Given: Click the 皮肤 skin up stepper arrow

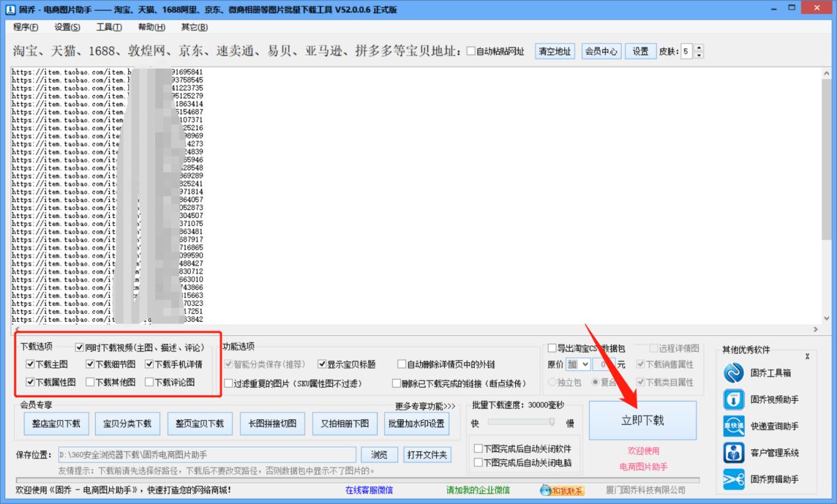Looking at the screenshot, I should coord(698,47).
